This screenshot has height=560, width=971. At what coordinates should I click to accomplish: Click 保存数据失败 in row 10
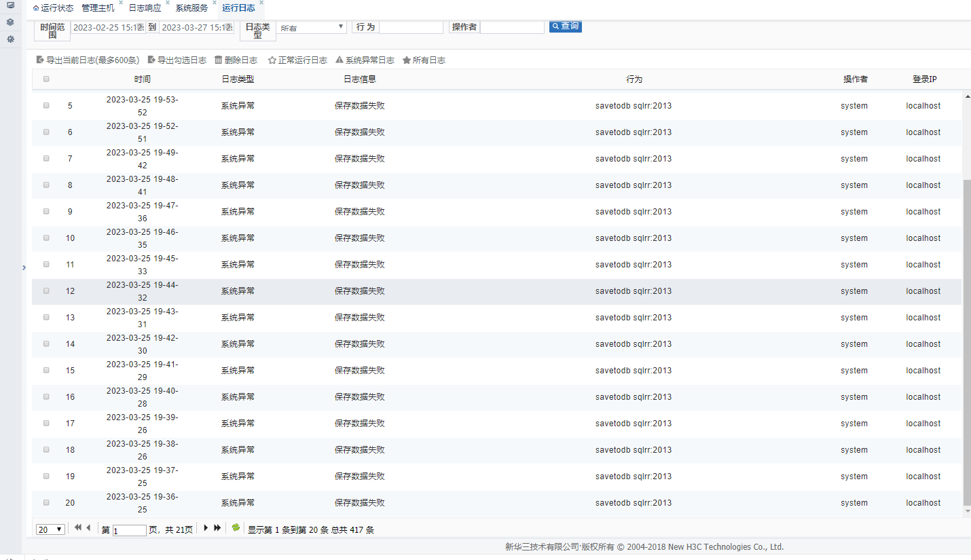[x=360, y=238]
